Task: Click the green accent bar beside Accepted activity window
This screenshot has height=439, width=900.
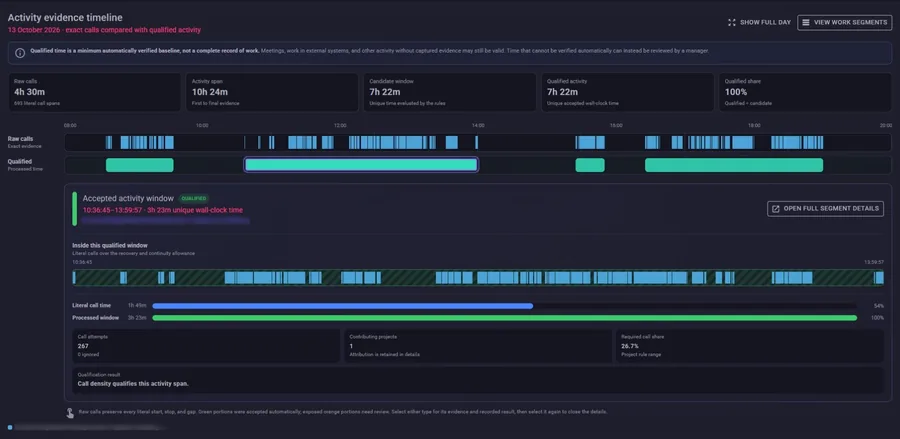Action: click(75, 209)
